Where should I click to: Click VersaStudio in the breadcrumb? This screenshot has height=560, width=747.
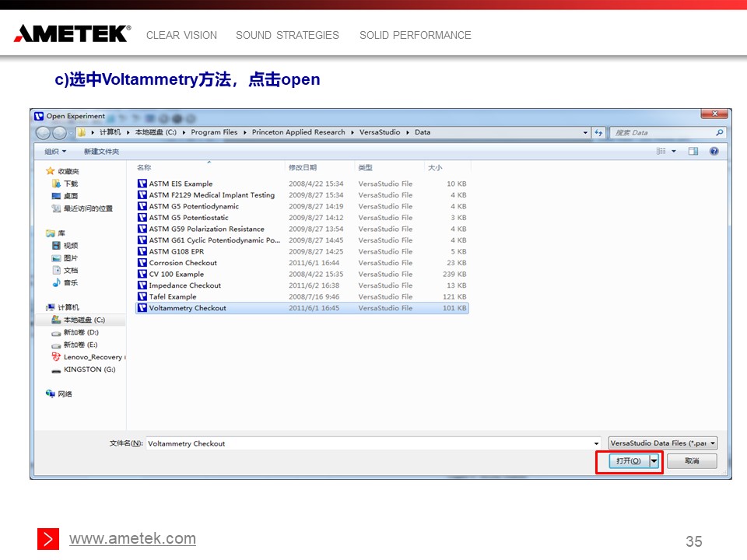point(380,132)
